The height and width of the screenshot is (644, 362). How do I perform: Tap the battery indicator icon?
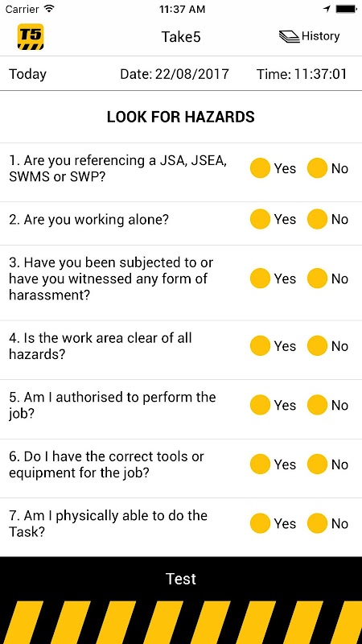pos(346,9)
